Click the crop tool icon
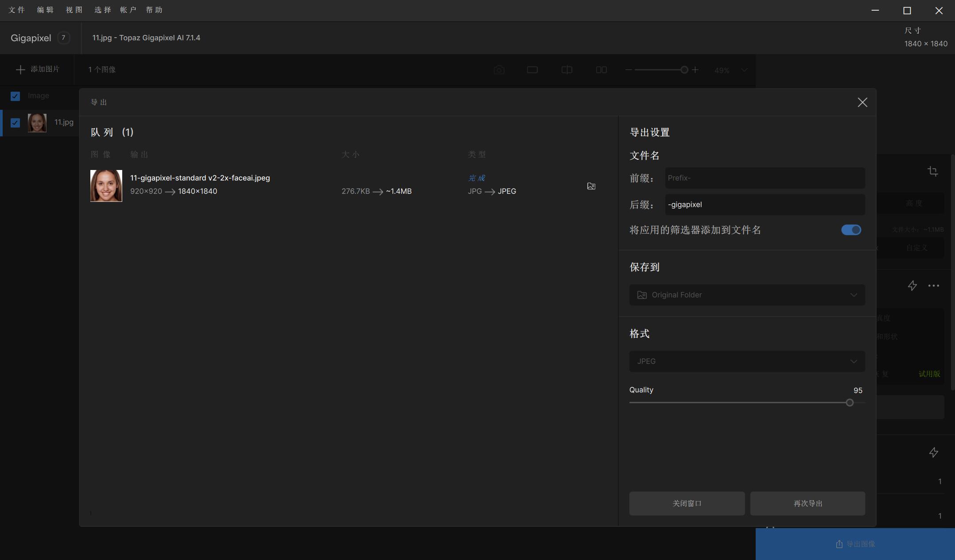The width and height of the screenshot is (955, 560). point(933,171)
